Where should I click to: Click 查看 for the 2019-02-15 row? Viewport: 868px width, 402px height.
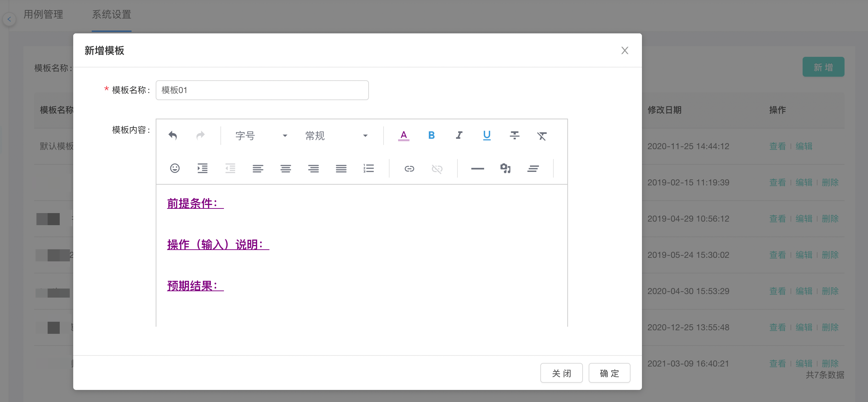777,183
